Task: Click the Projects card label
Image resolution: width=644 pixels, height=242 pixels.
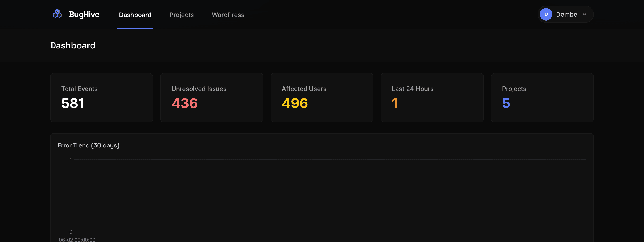Action: 514,89
